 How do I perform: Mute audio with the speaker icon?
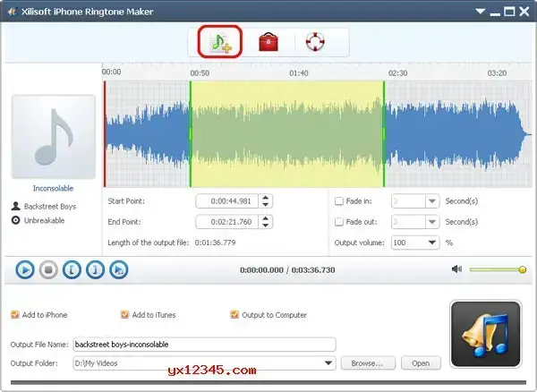(456, 269)
